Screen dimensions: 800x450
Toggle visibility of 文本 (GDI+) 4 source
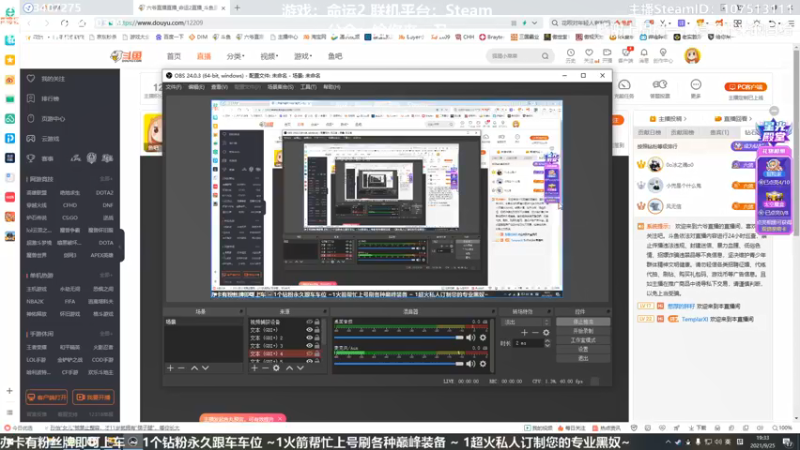coord(309,354)
